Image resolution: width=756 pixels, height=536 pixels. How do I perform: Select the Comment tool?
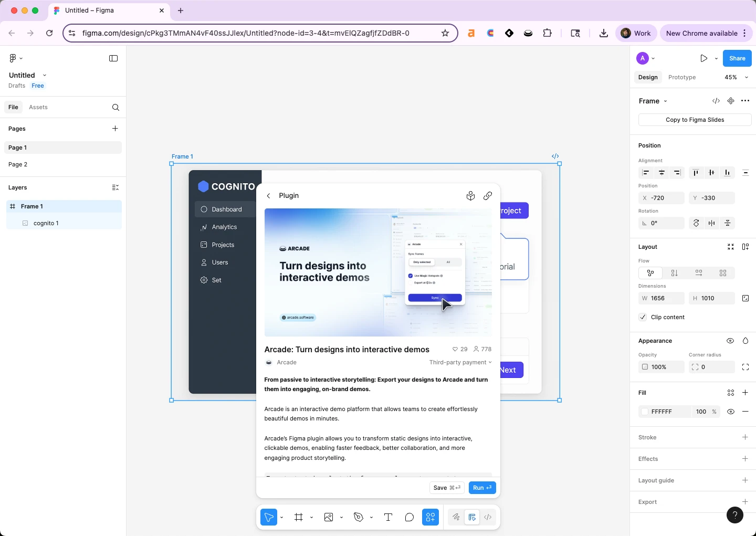(x=409, y=518)
